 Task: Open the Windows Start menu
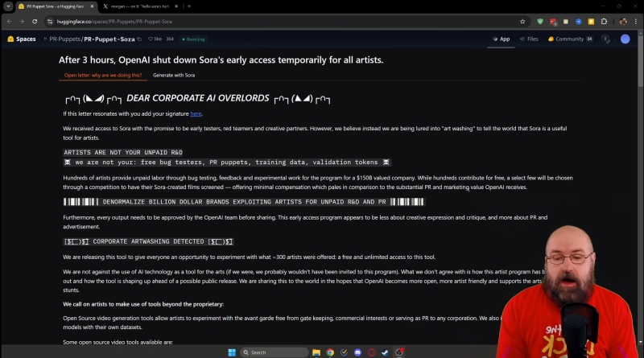pos(230,352)
